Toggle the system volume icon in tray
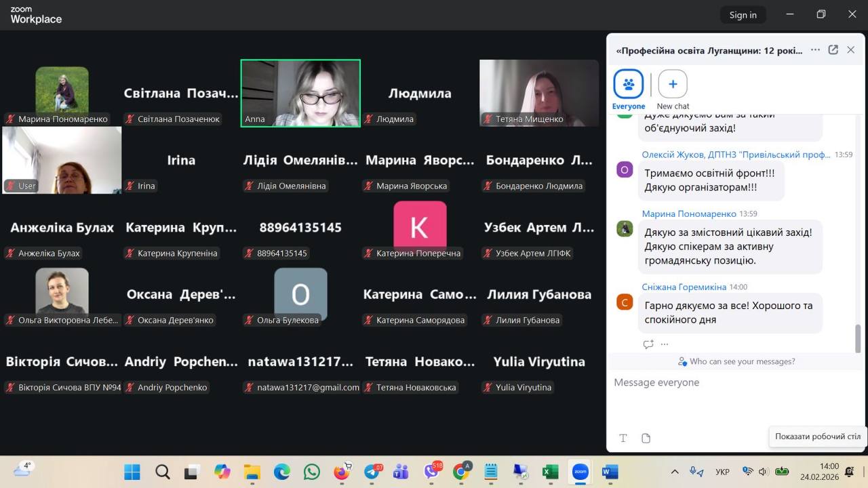The image size is (868, 488). click(763, 472)
